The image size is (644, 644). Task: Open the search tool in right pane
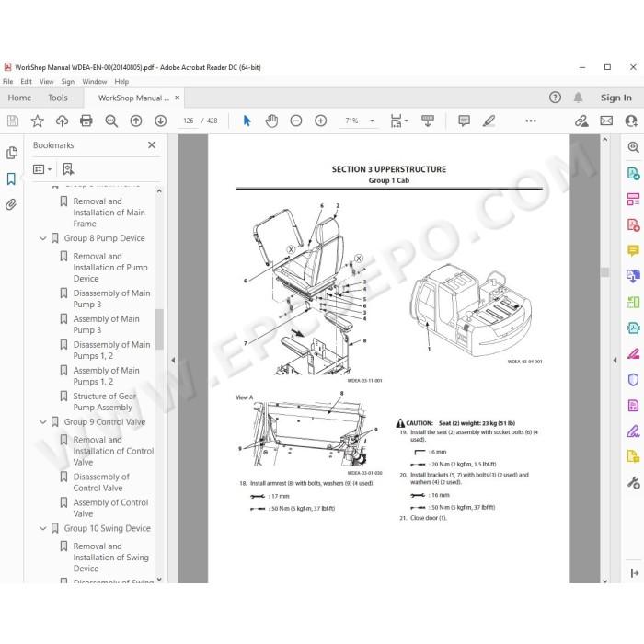click(x=633, y=147)
